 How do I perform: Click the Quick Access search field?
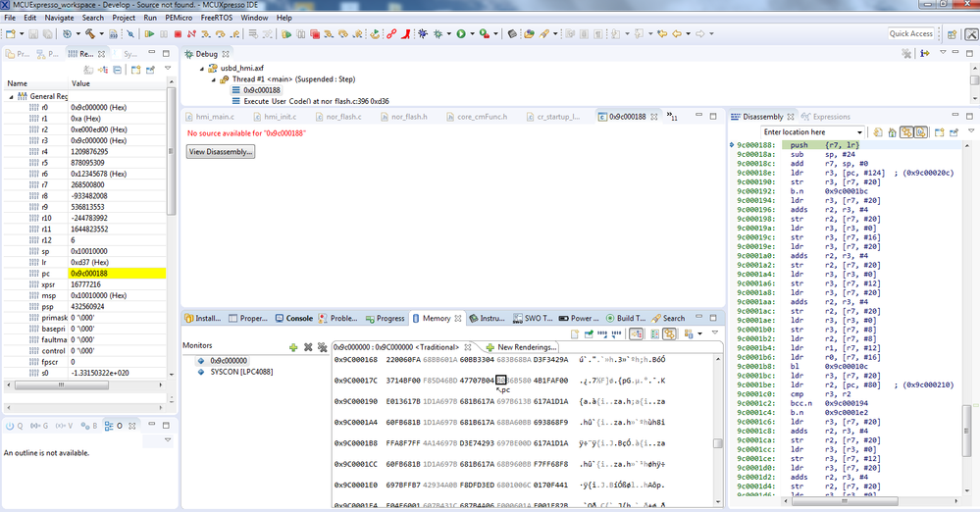click(x=910, y=33)
